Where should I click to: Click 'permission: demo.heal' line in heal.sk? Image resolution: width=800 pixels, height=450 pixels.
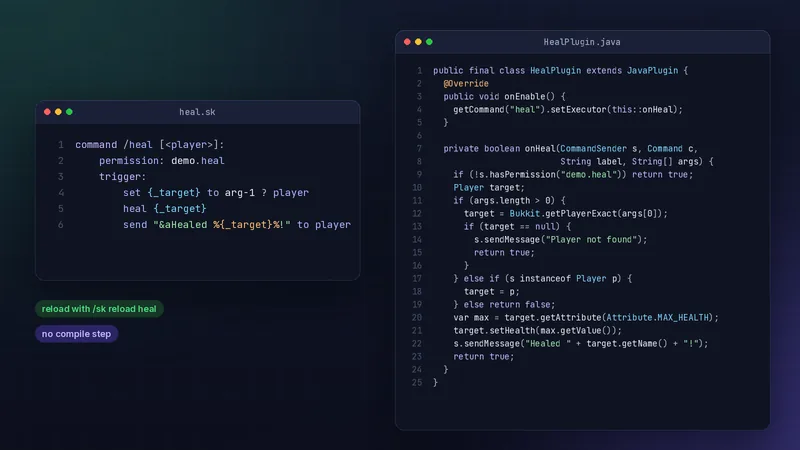point(161,161)
